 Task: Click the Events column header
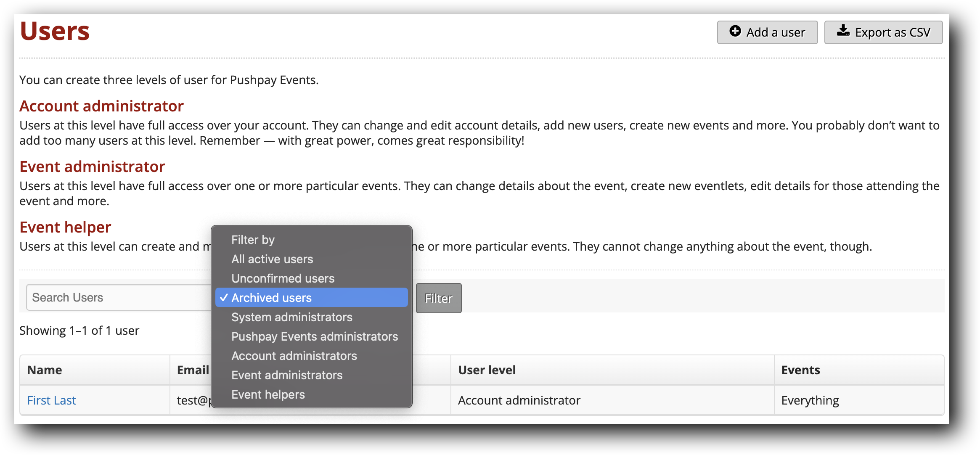point(800,370)
